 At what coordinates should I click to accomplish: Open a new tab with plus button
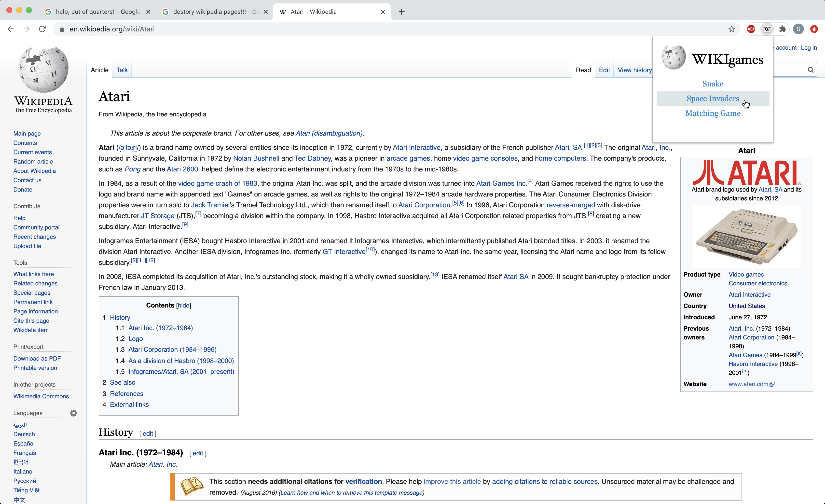[401, 12]
